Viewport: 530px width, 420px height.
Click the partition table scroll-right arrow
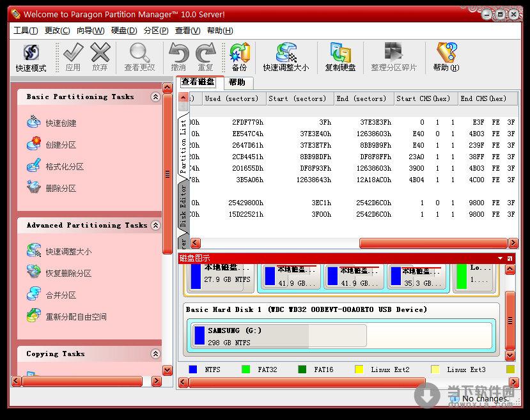pyautogui.click(x=513, y=243)
